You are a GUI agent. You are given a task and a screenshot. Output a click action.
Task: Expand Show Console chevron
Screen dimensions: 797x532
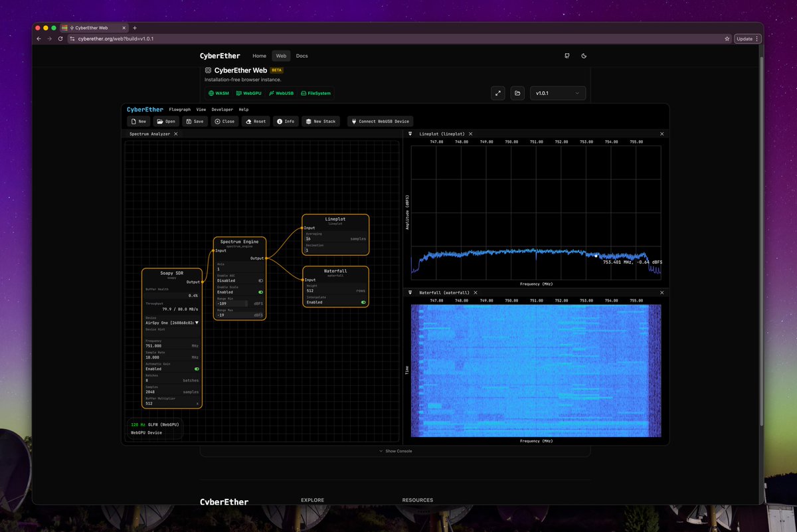tap(381, 451)
